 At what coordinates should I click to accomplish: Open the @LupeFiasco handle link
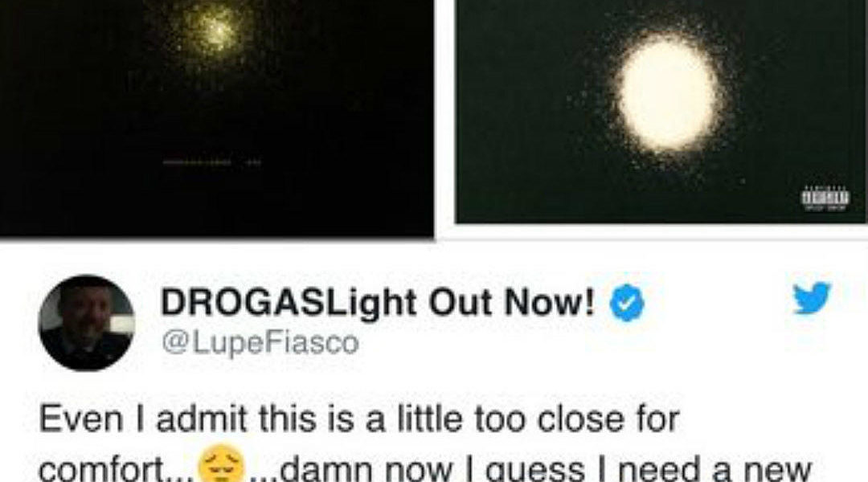(x=260, y=342)
